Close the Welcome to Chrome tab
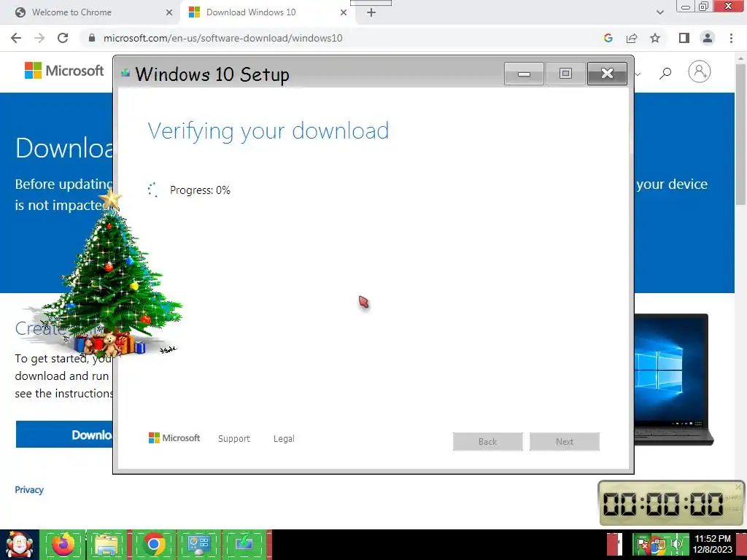This screenshot has width=747, height=560. point(169,12)
